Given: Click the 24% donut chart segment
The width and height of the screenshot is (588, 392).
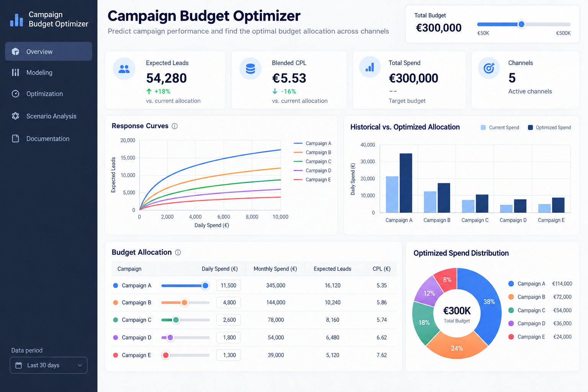Looking at the screenshot, I should pyautogui.click(x=457, y=348).
